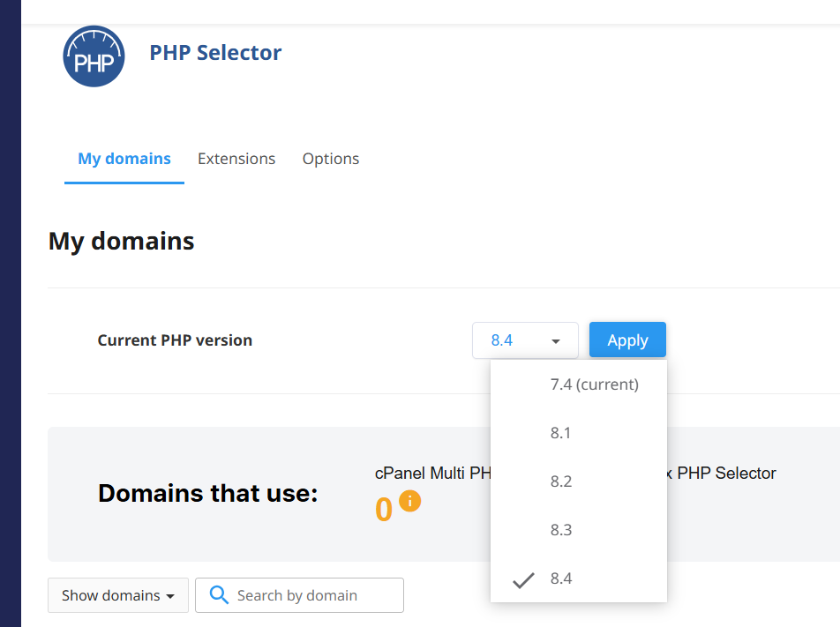Click the Current PHP version label
Viewport: 840px width, 627px height.
[175, 340]
